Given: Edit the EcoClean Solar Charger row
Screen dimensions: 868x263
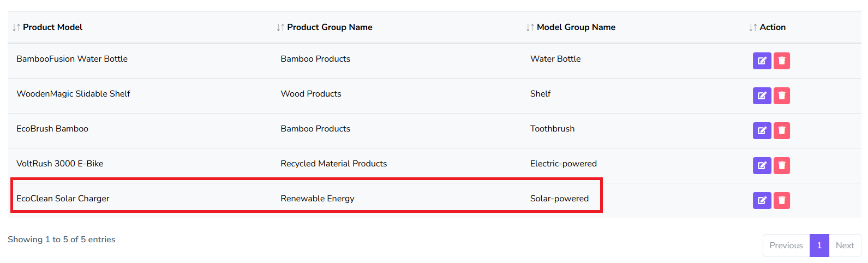Looking at the screenshot, I should 762,200.
